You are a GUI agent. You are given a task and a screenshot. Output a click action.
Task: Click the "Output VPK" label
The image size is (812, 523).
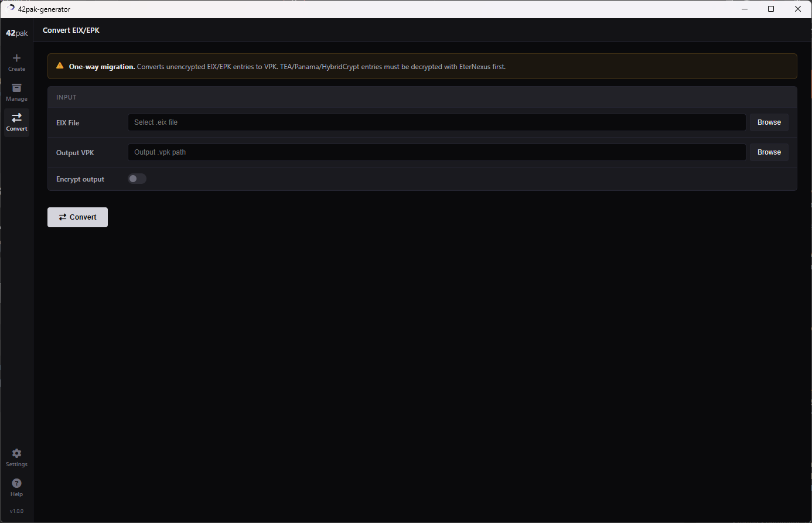pyautogui.click(x=75, y=153)
